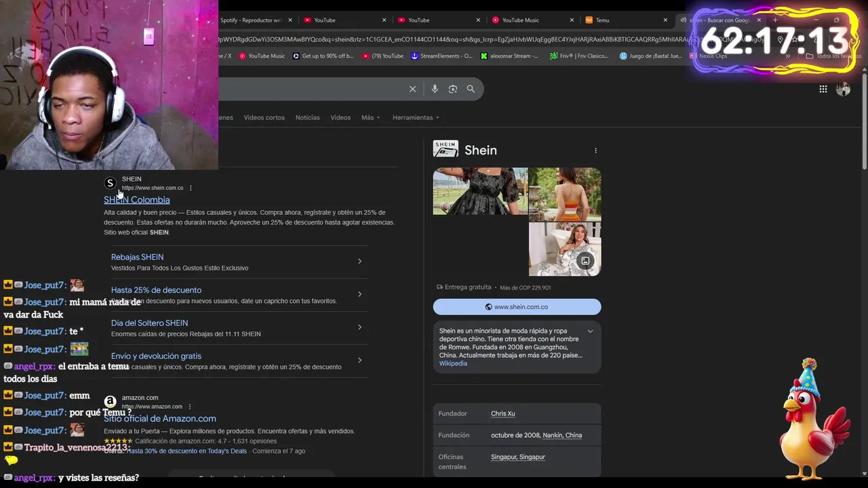This screenshot has height=488, width=868.
Task: Open Google Lens image search icon
Action: point(453,89)
